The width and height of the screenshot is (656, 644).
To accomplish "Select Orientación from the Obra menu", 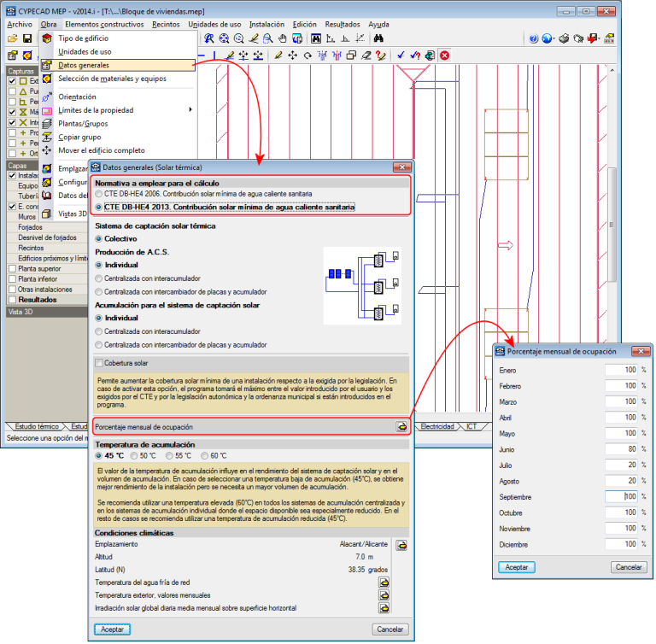I will [76, 97].
